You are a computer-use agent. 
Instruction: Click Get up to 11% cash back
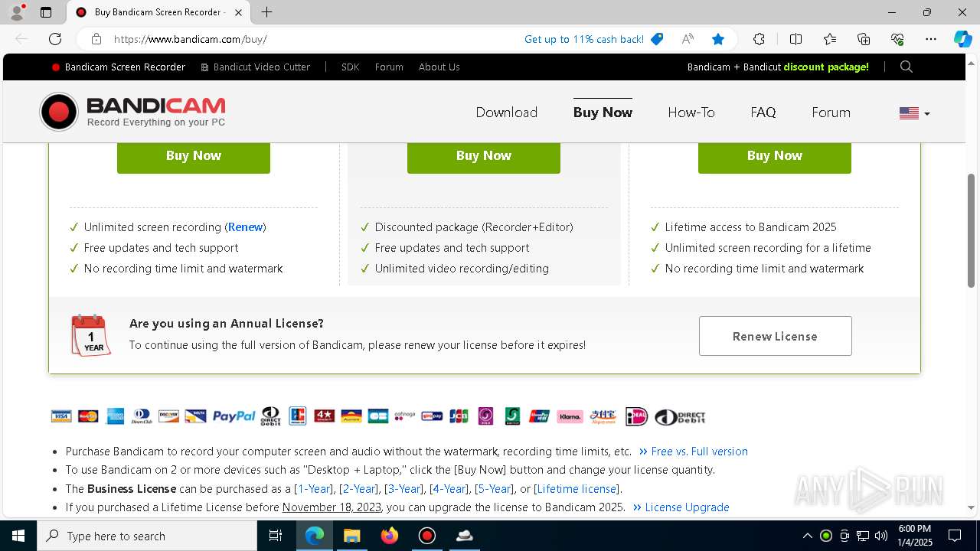click(x=584, y=39)
